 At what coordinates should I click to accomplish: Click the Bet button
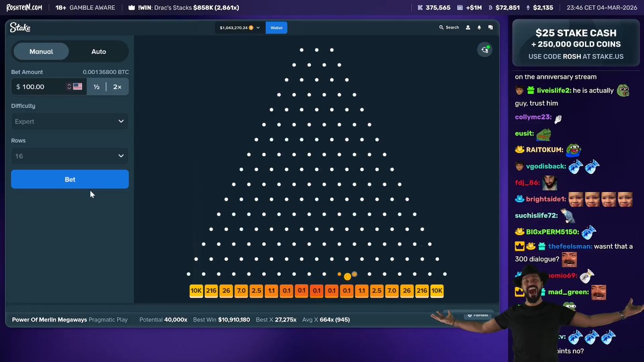70,179
